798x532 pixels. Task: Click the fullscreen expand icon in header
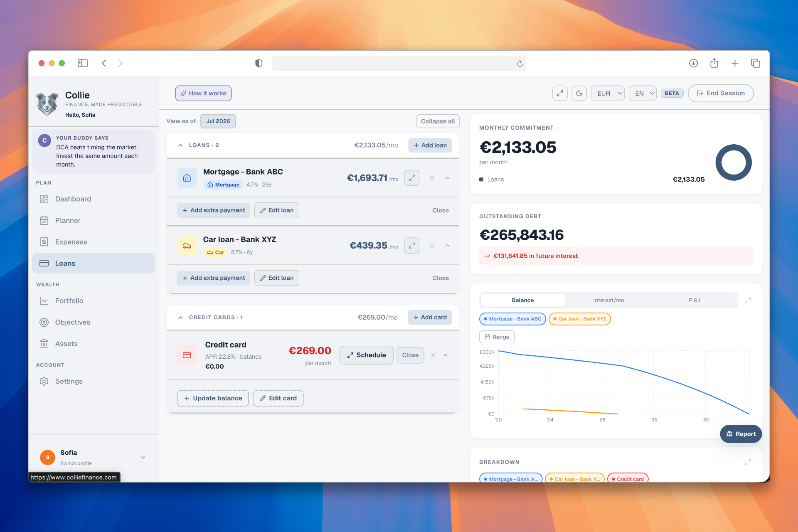560,93
